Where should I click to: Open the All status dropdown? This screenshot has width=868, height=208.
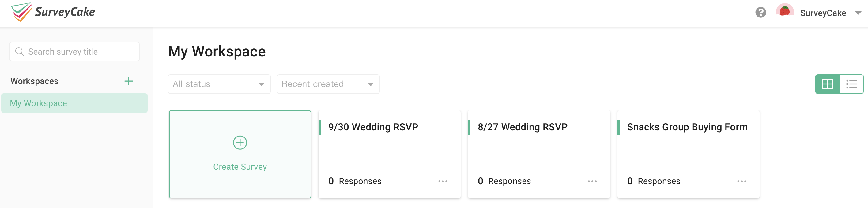point(219,84)
